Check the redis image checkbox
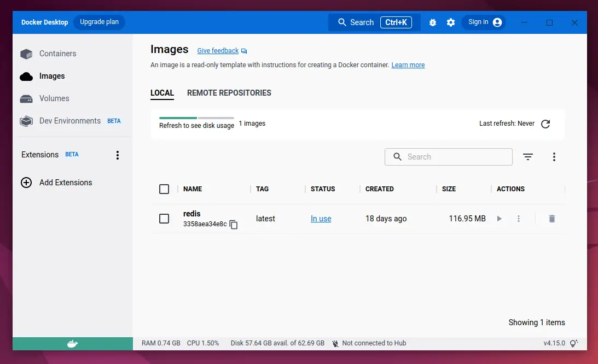Image resolution: width=598 pixels, height=364 pixels. coord(164,219)
